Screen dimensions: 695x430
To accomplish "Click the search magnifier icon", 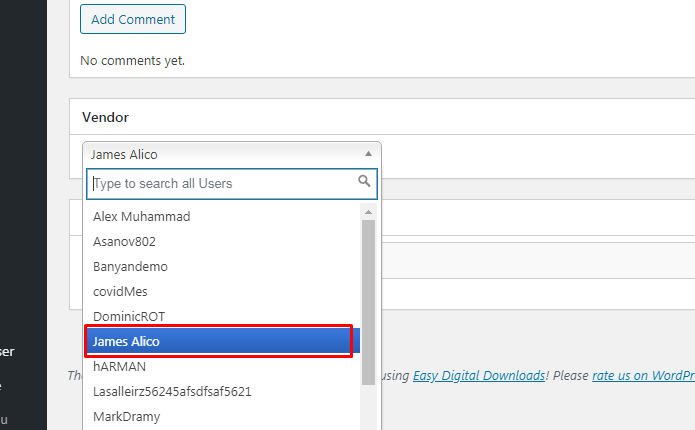I will point(364,181).
